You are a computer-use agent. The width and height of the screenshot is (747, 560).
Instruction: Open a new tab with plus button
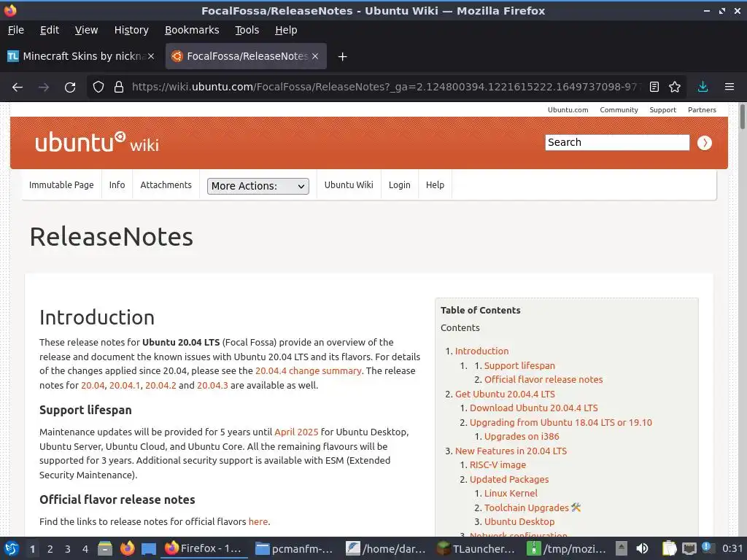click(x=342, y=57)
